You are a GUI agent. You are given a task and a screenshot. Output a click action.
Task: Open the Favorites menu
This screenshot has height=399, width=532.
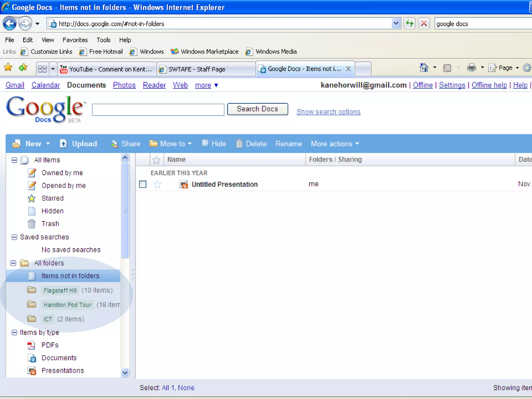click(x=75, y=40)
